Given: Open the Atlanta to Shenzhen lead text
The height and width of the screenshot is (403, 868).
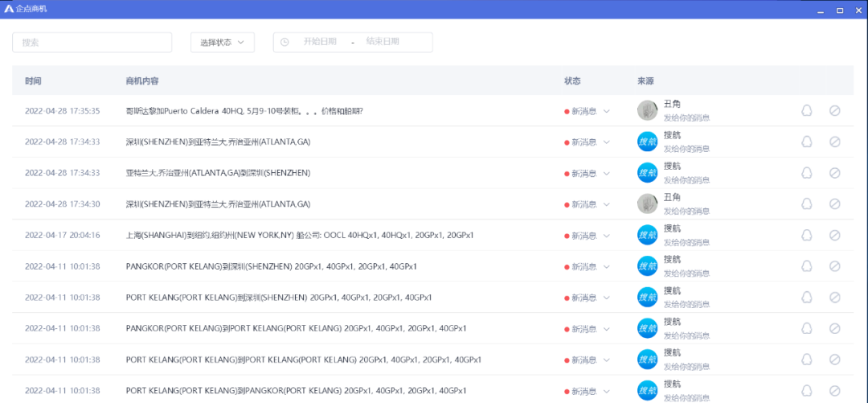Looking at the screenshot, I should pos(218,173).
